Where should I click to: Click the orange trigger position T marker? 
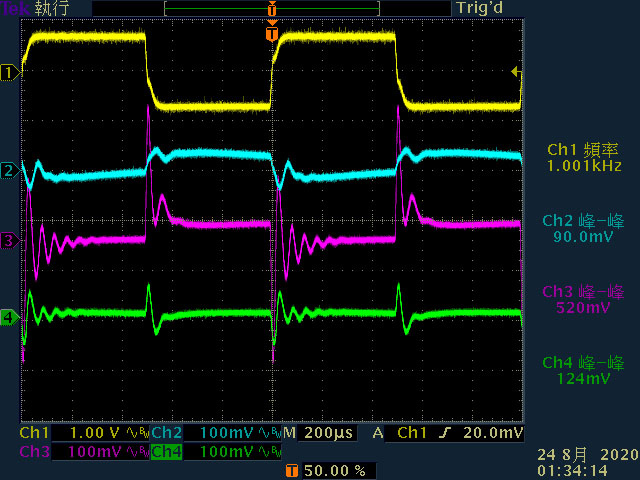272,33
